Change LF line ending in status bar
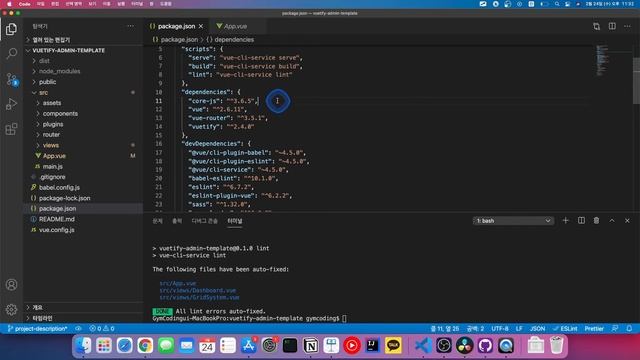The image size is (640, 360). pyautogui.click(x=519, y=329)
